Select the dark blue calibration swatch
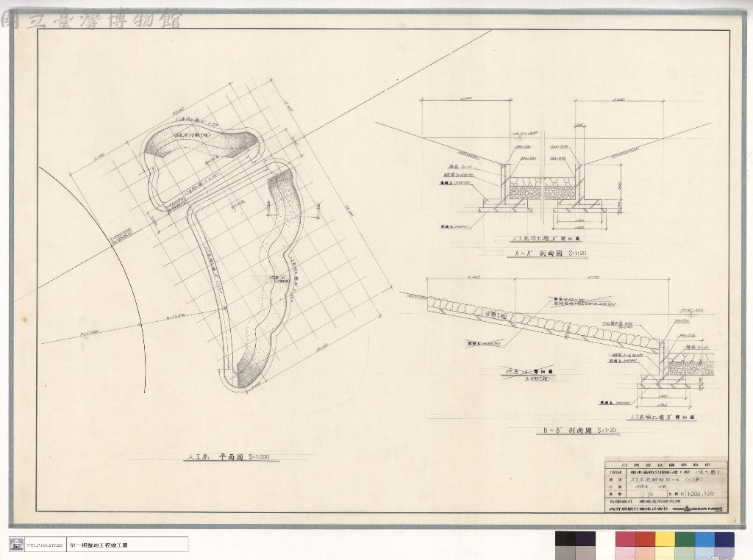The height and width of the screenshot is (560, 753). [724, 539]
